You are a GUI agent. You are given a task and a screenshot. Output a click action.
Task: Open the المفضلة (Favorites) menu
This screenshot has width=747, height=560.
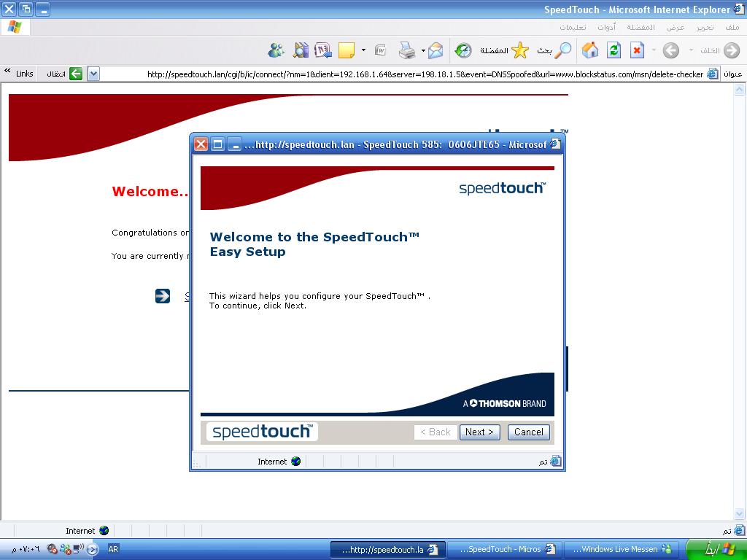click(x=640, y=27)
